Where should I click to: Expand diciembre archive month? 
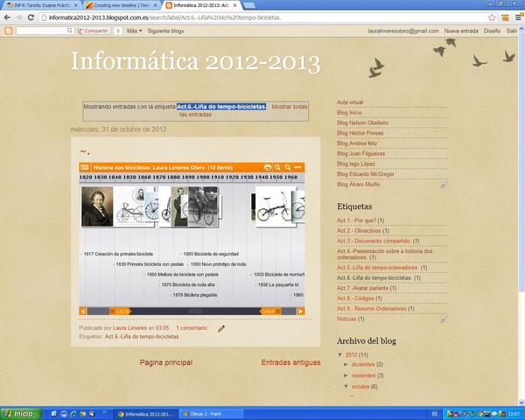tap(346, 364)
